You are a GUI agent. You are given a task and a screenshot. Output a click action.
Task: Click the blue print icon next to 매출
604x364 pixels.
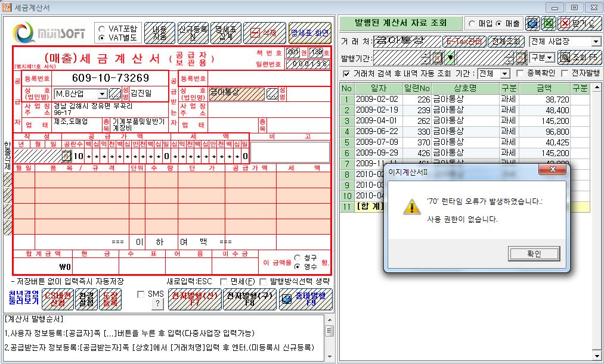[x=532, y=23]
